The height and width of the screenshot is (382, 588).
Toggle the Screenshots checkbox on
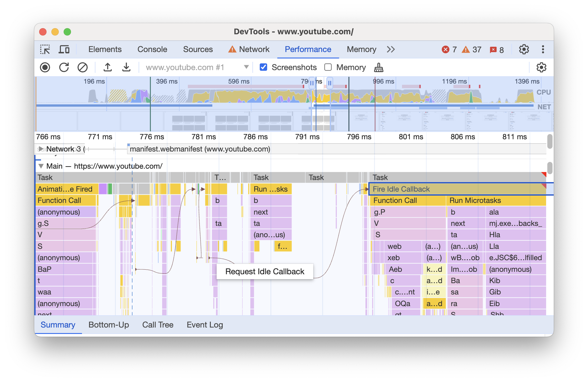coord(263,67)
